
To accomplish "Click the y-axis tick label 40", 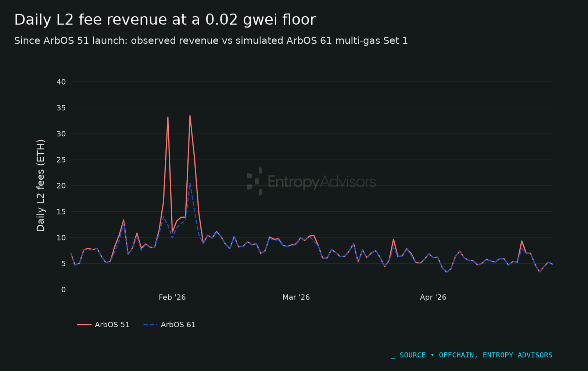I will coord(61,82).
